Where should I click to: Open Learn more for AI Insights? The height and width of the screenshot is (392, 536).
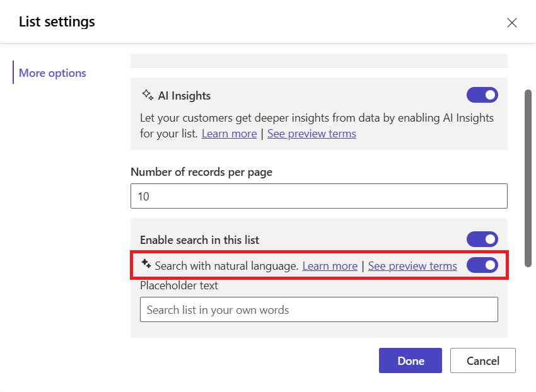tap(229, 133)
